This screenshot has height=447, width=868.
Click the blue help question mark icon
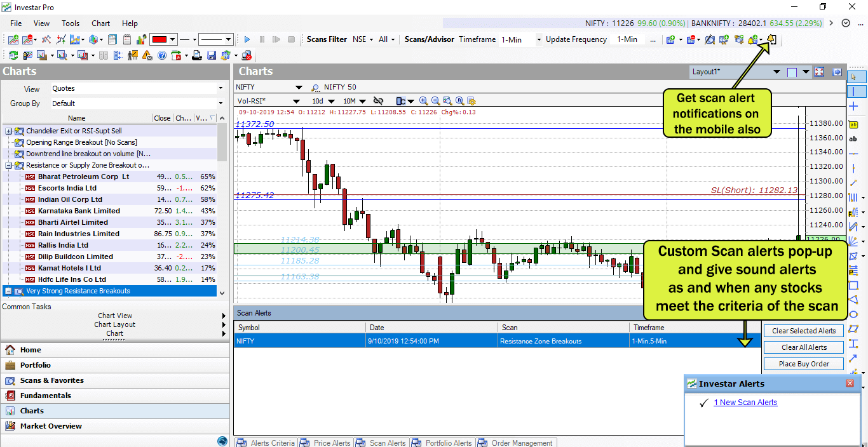[x=162, y=56]
